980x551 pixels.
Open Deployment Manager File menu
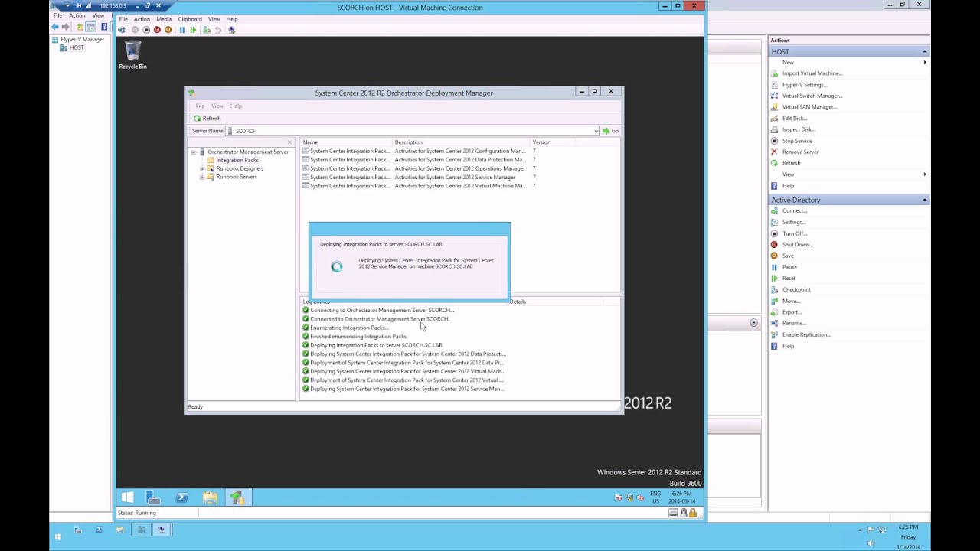point(200,106)
